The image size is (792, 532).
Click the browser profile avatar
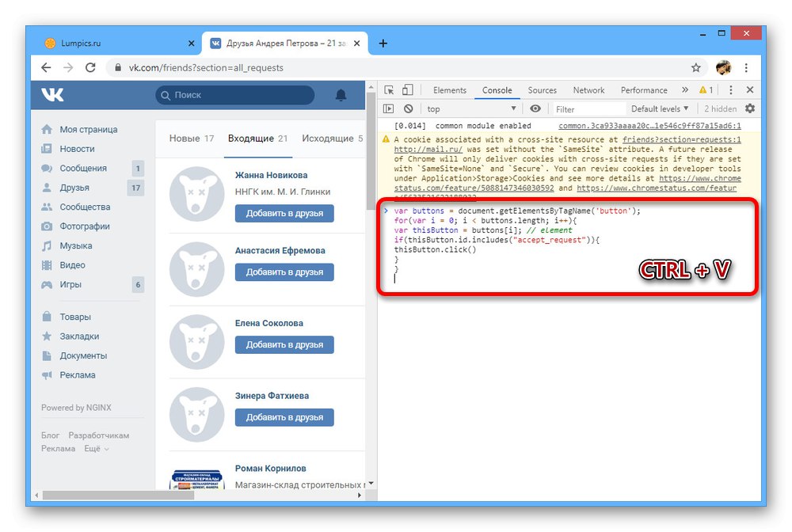pyautogui.click(x=723, y=67)
